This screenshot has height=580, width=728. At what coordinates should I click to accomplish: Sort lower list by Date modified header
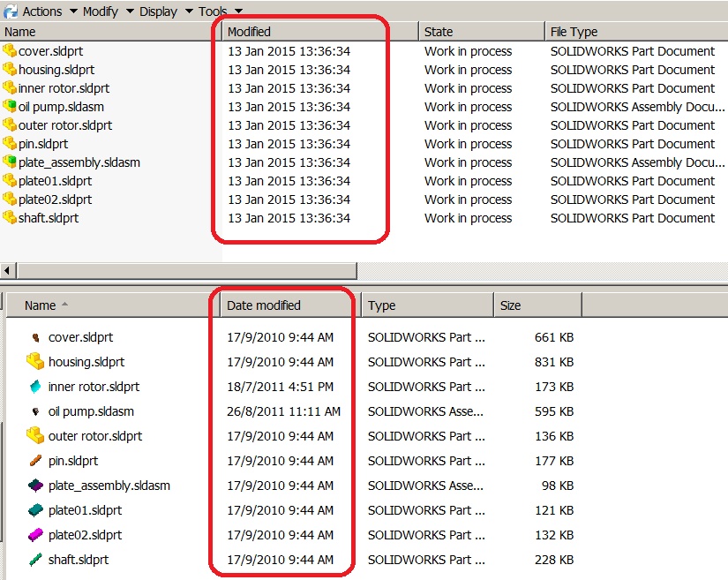(290, 305)
